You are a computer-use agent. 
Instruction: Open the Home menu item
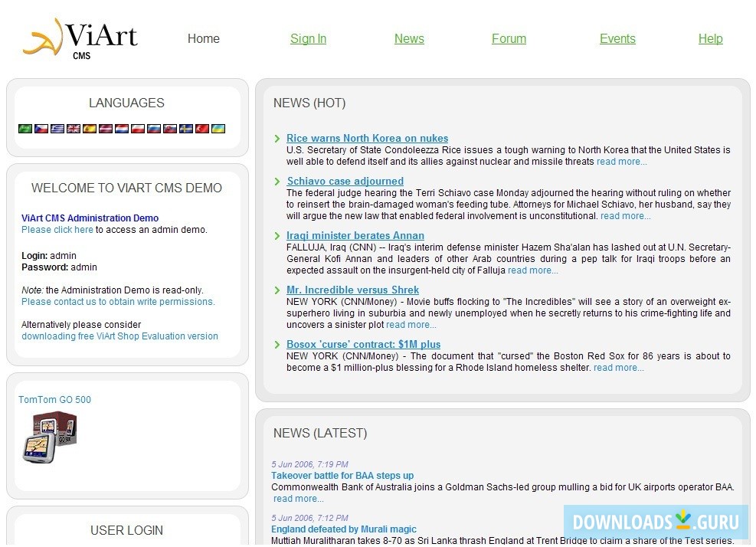[x=204, y=38]
